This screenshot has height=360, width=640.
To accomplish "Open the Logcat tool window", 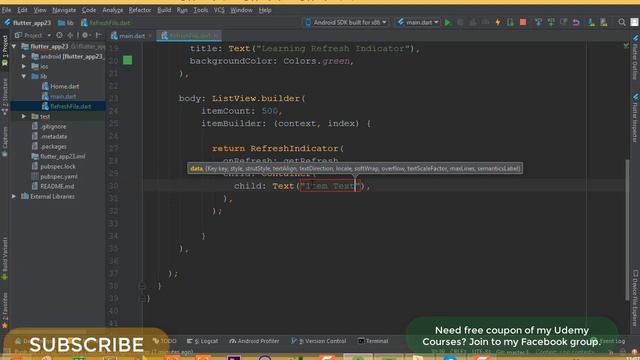I will tap(202, 341).
